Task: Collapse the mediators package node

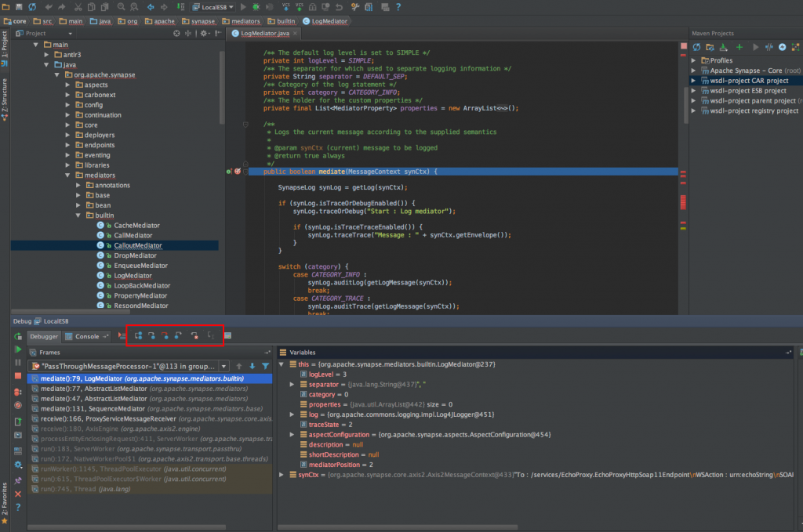Action: click(67, 175)
